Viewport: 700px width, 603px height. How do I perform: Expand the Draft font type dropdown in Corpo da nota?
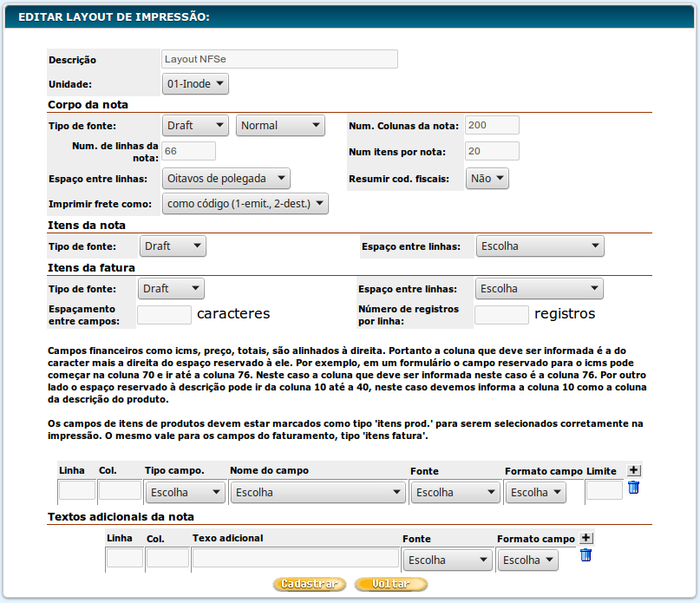195,126
